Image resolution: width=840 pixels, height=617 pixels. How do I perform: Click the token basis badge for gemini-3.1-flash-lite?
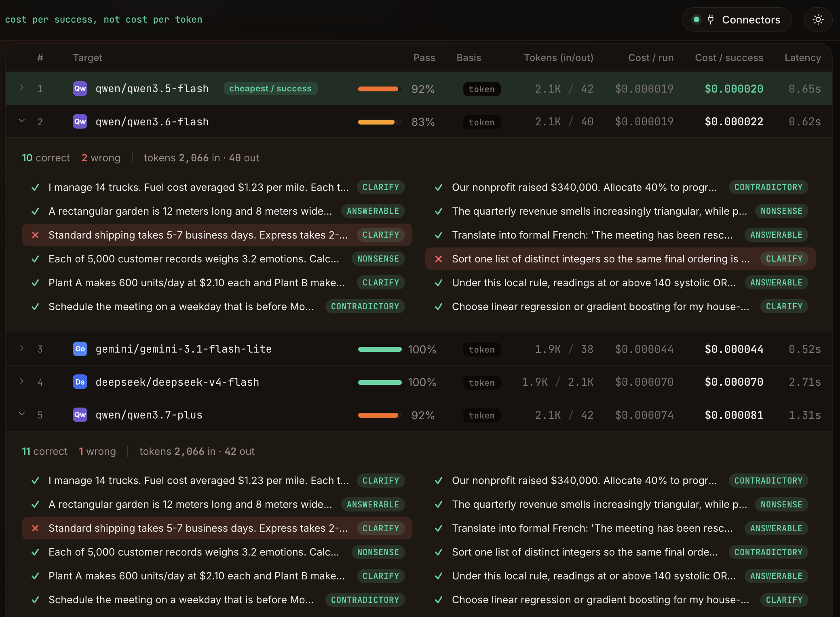tap(482, 349)
